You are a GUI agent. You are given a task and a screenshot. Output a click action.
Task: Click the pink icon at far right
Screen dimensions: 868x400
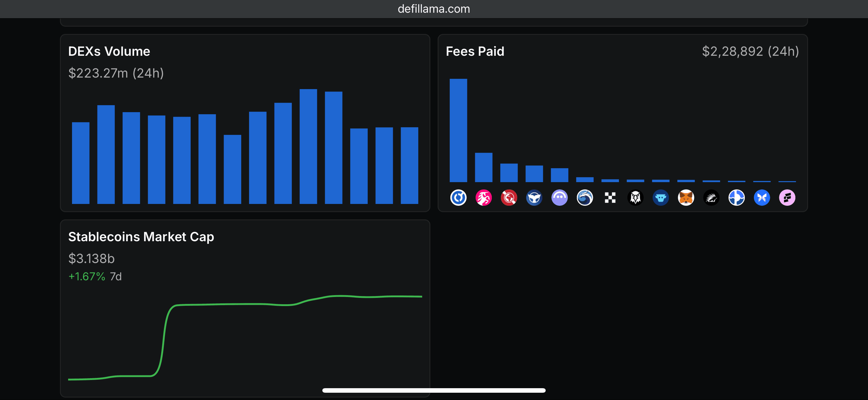[x=787, y=198]
